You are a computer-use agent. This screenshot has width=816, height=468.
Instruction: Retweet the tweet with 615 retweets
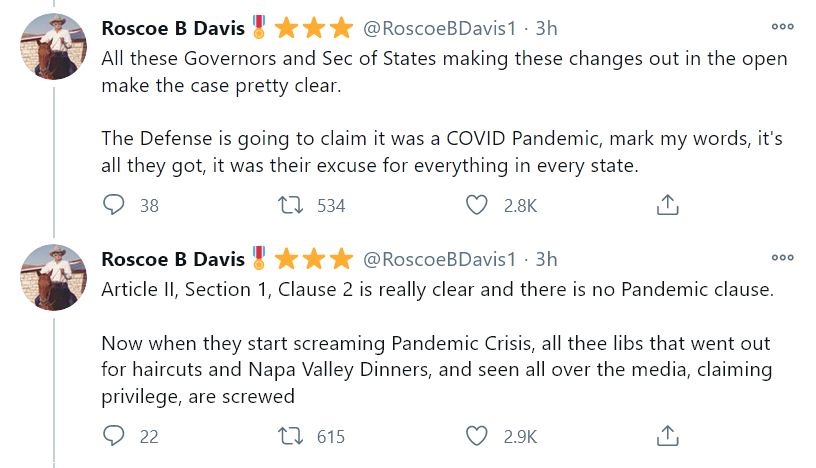pos(292,436)
